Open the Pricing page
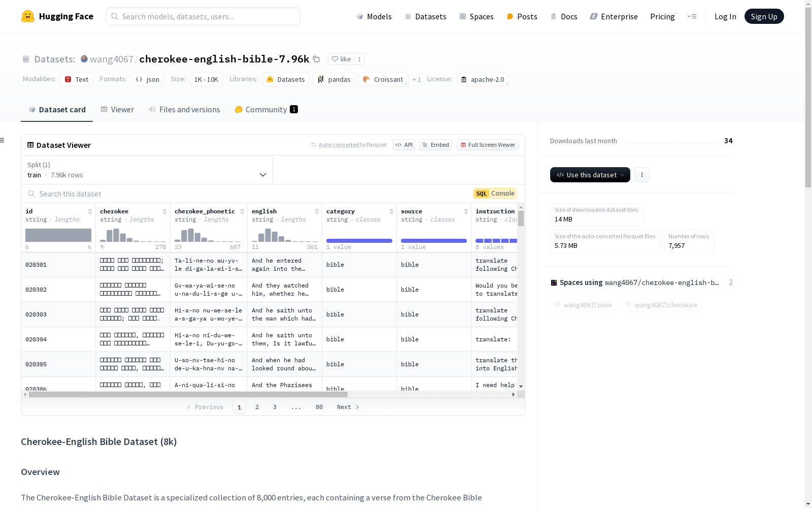 (x=662, y=16)
